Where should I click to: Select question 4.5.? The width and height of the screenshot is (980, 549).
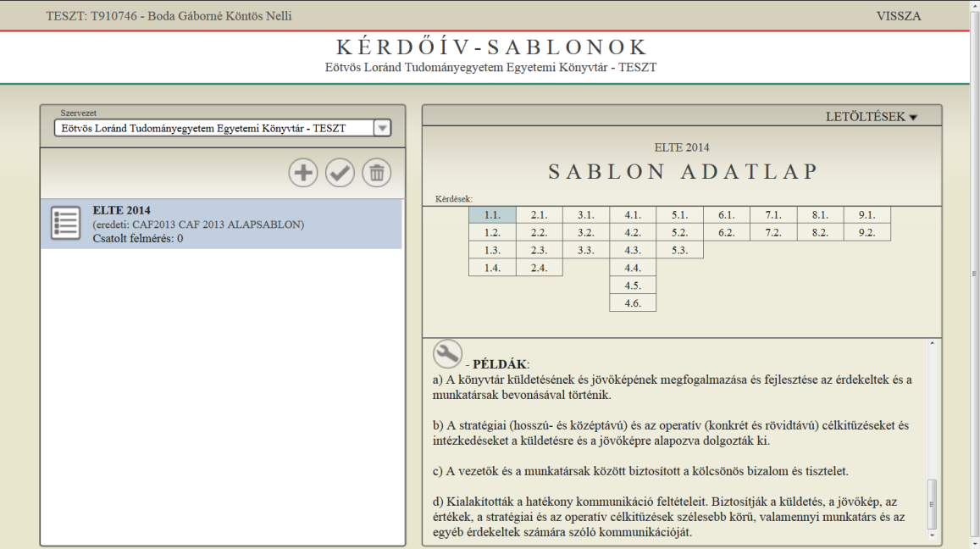(x=633, y=286)
